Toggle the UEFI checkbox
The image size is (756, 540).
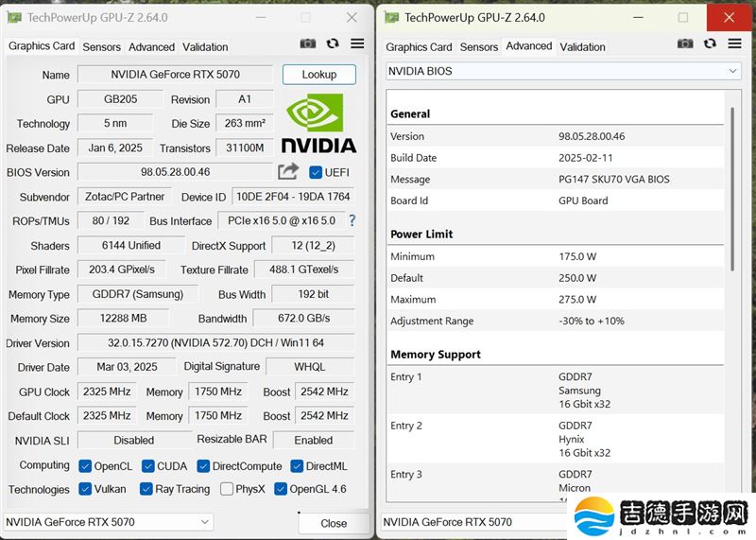pos(316,172)
